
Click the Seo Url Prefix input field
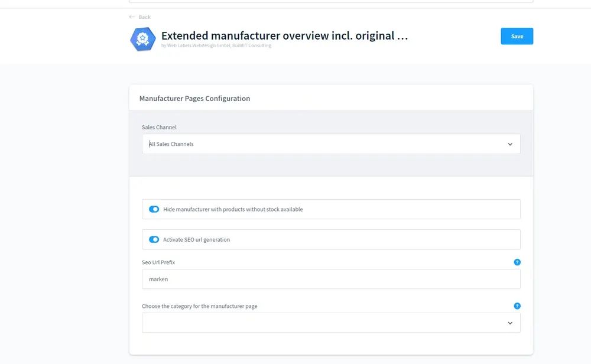coord(331,279)
